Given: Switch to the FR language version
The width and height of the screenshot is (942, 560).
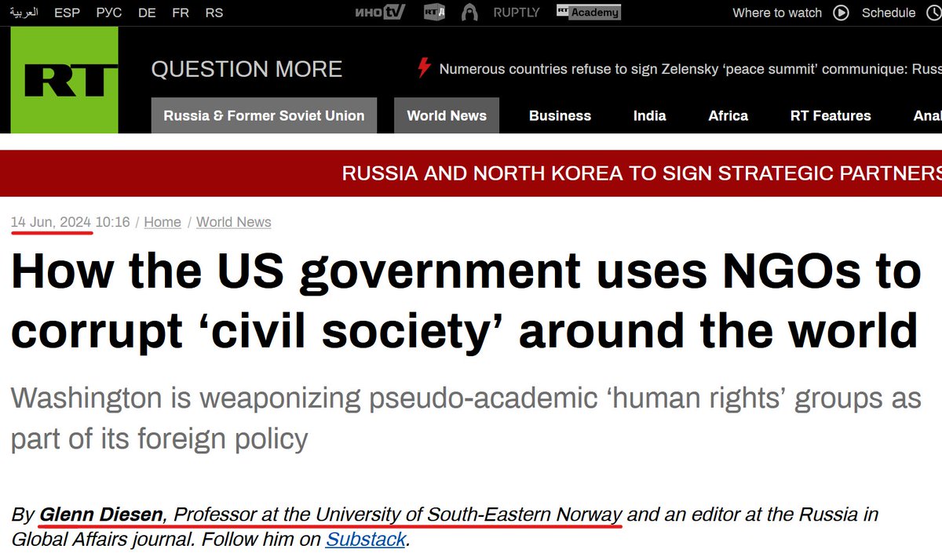Looking at the screenshot, I should tap(181, 13).
